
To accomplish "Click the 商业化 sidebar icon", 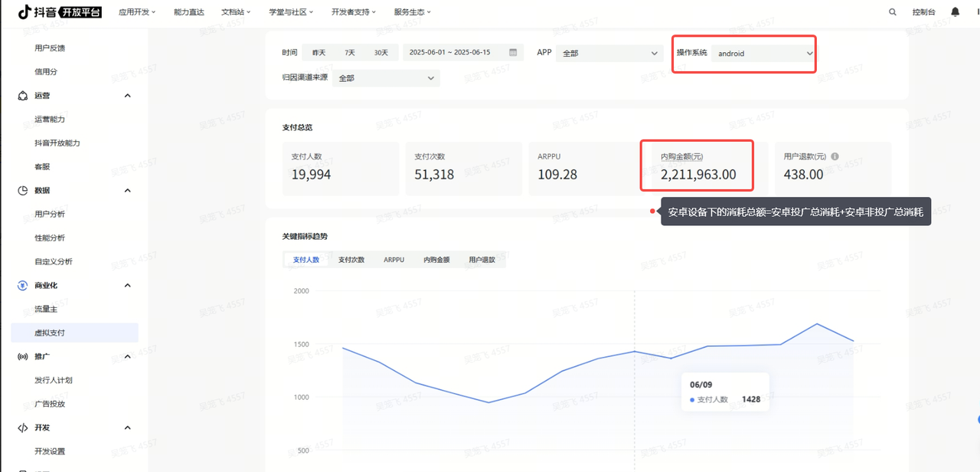I will (23, 285).
